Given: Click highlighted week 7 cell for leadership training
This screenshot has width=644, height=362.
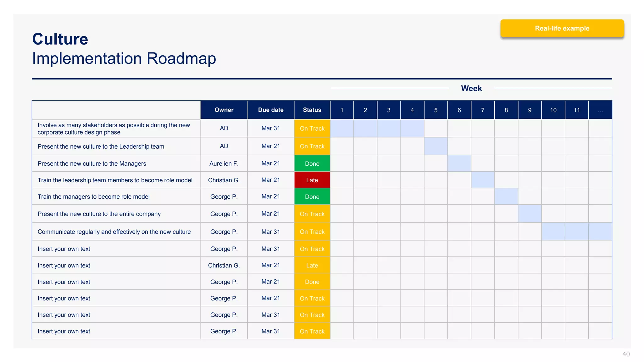Looking at the screenshot, I should pos(483,180).
